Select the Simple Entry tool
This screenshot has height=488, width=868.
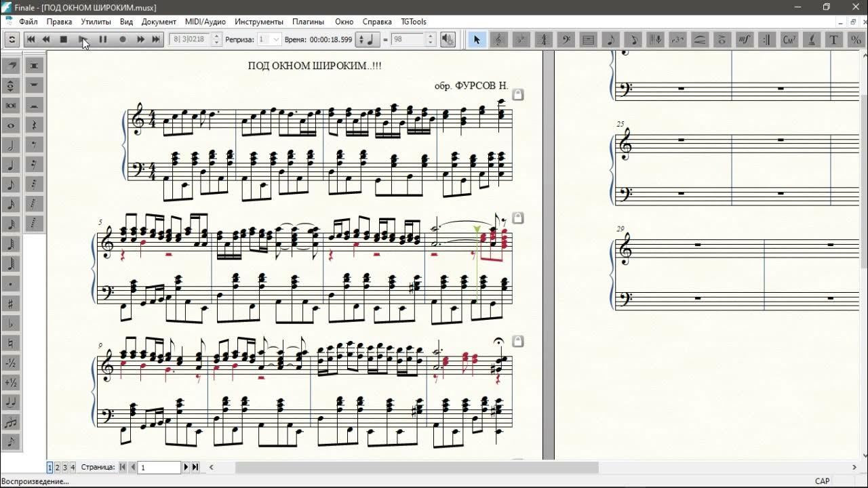pyautogui.click(x=611, y=39)
